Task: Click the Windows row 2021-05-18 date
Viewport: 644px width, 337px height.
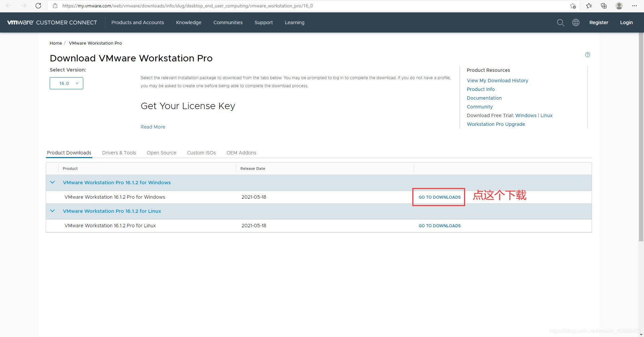Action: [x=254, y=197]
